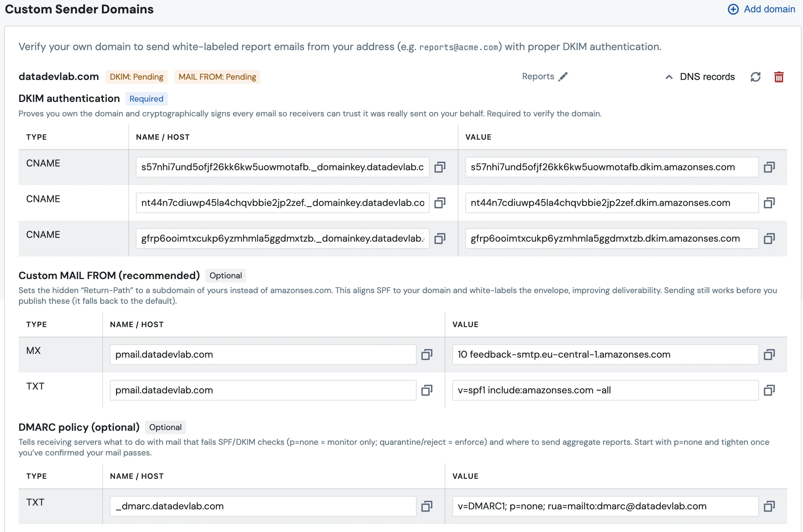Delete the datadevlab.com domain
The width and height of the screenshot is (803, 532).
click(779, 77)
